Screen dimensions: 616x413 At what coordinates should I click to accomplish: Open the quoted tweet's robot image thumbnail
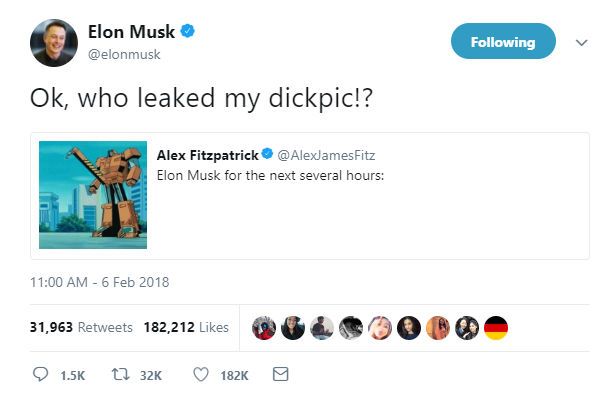click(92, 195)
